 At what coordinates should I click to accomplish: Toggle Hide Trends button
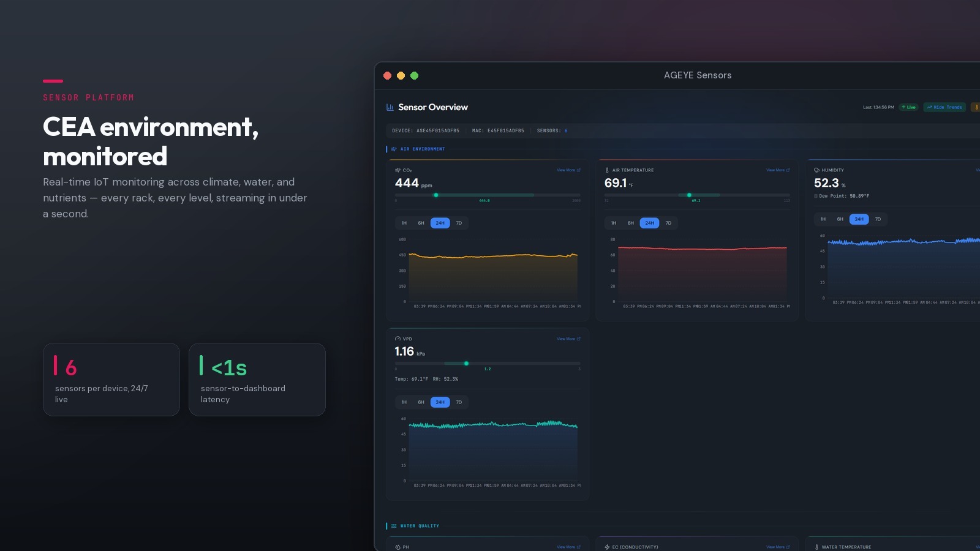pos(944,107)
